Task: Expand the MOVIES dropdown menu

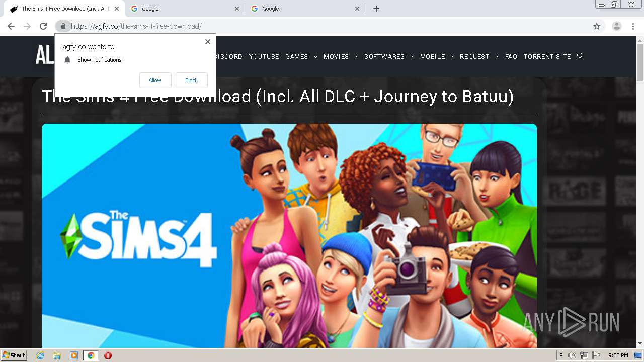Action: click(341, 56)
